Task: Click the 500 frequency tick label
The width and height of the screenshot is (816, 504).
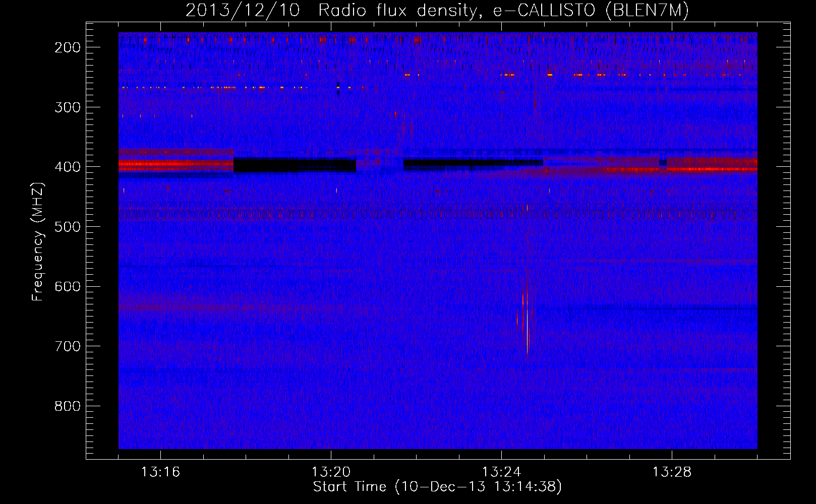Action: [x=68, y=227]
